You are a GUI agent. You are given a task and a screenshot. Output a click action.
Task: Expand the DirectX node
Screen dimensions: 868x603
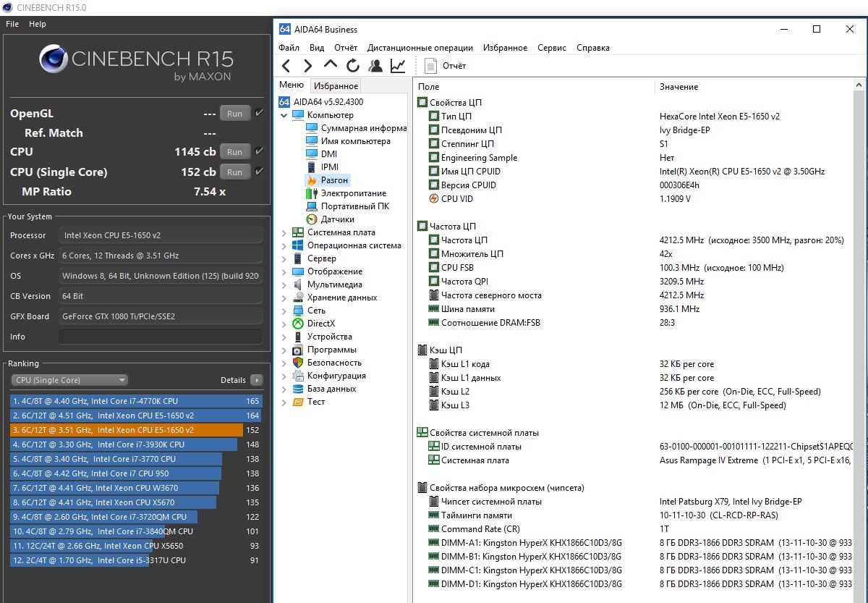coord(284,324)
